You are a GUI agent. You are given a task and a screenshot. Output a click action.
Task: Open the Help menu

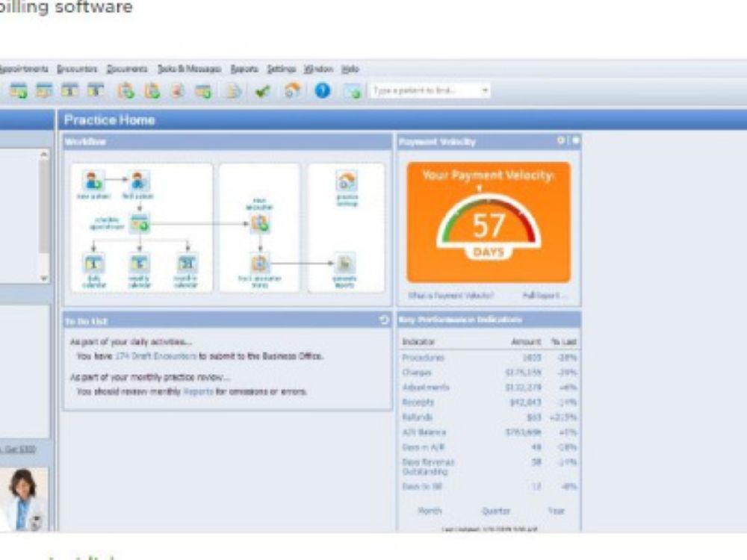tap(350, 69)
